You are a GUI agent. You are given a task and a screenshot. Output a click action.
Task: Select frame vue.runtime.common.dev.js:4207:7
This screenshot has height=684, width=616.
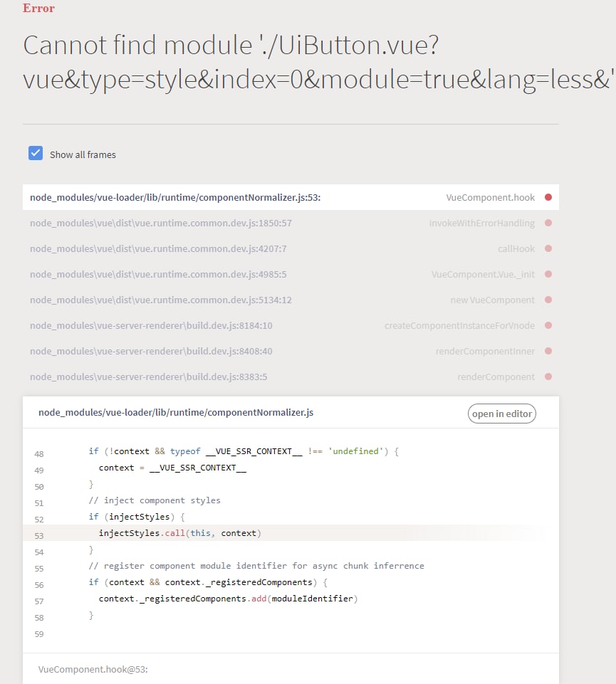291,248
